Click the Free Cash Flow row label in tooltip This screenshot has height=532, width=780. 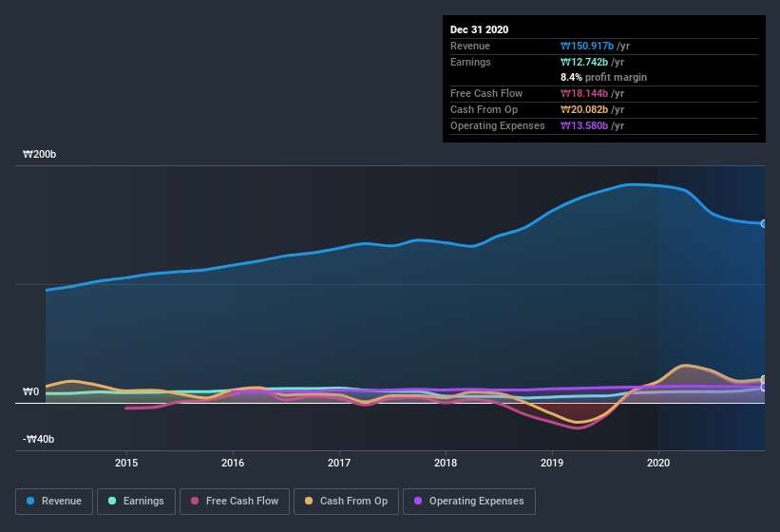pyautogui.click(x=486, y=93)
